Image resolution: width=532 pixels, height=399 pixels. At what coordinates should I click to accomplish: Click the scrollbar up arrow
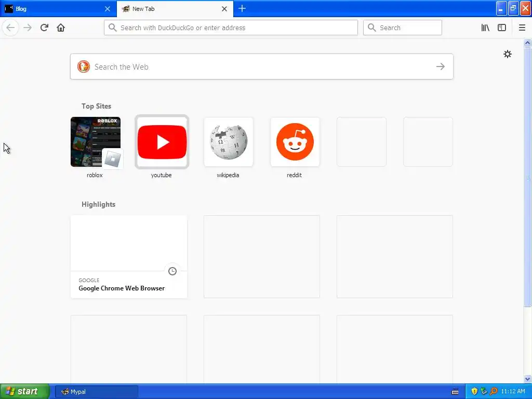pos(527,43)
